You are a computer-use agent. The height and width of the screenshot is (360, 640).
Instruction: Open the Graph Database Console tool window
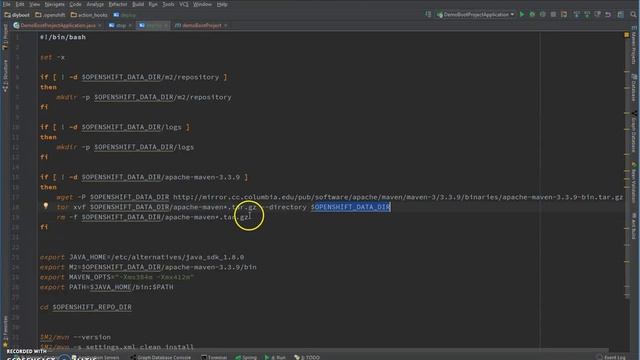click(160, 357)
